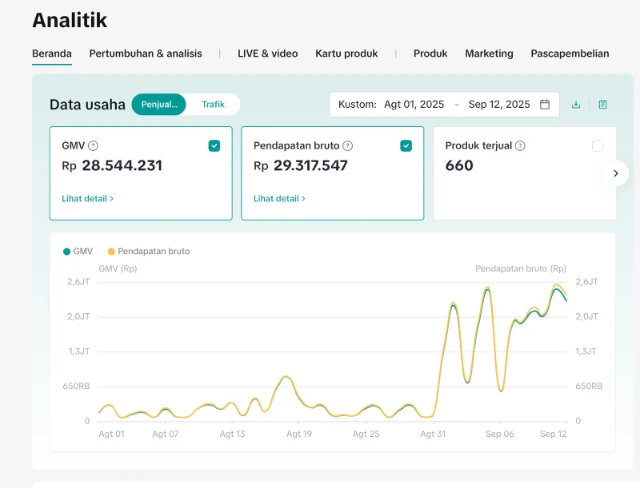Switch to the LIVE & video tab
The image size is (640, 488).
(267, 53)
